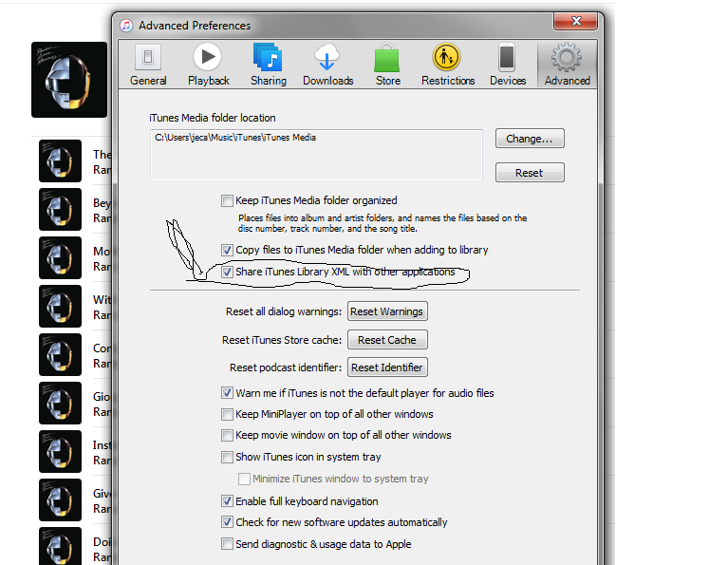This screenshot has width=728, height=565.
Task: Close the Advanced Preferences dialog
Action: tap(575, 21)
